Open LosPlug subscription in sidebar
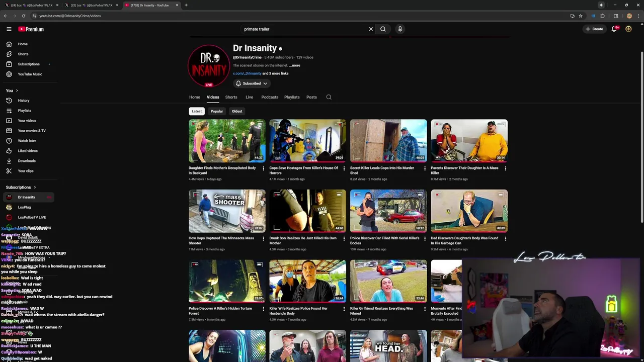Screen dimensions: 644x362 pos(28,207)
